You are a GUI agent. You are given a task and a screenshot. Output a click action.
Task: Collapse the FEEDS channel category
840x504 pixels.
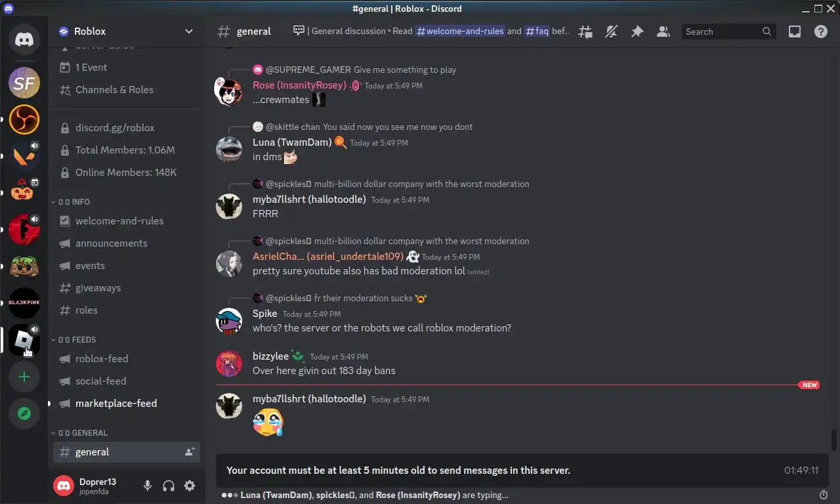pos(74,339)
